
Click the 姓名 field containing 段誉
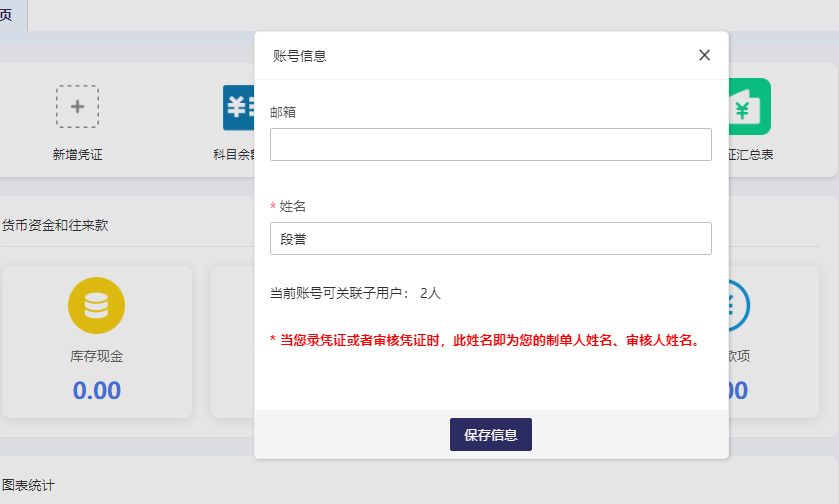490,238
